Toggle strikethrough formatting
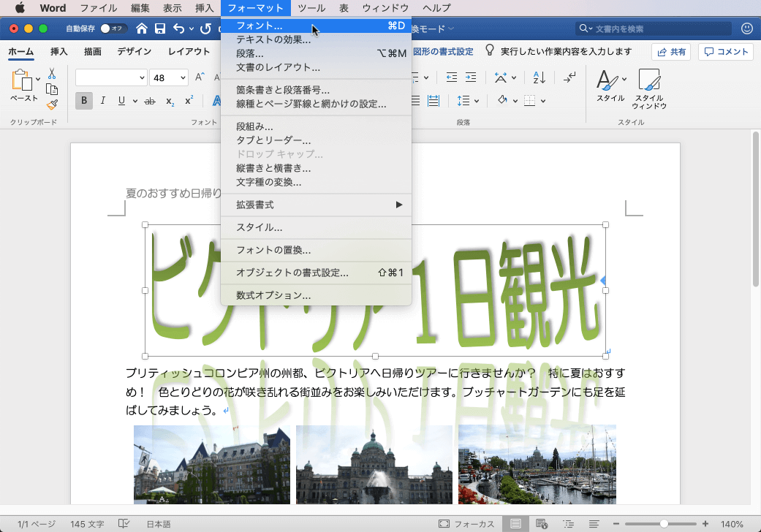Screen dimensions: 761x532 tap(149, 101)
